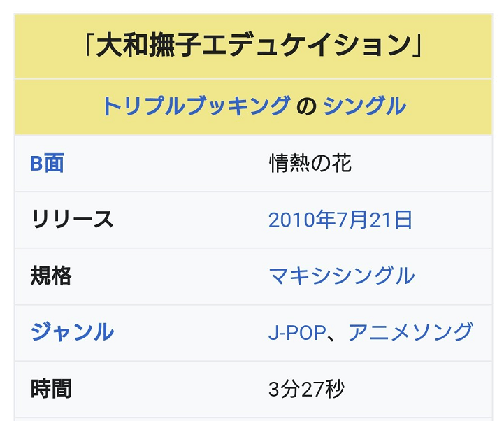The width and height of the screenshot is (504, 421).
Task: Click the リリース row label
Action: tap(72, 220)
